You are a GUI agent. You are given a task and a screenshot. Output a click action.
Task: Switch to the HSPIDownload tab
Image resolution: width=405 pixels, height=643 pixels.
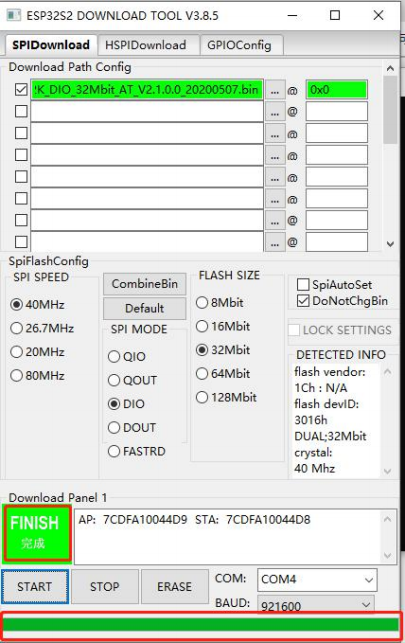[x=146, y=45]
